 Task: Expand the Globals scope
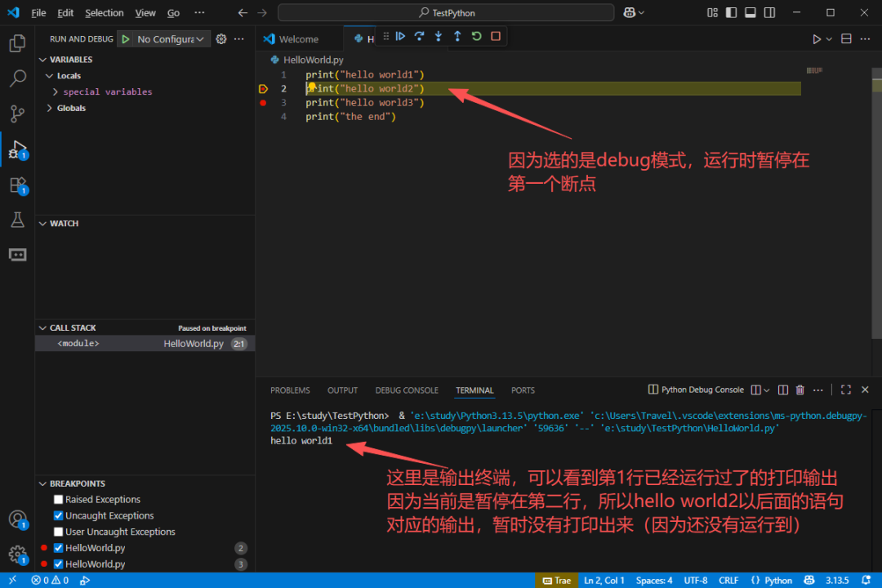coord(50,108)
